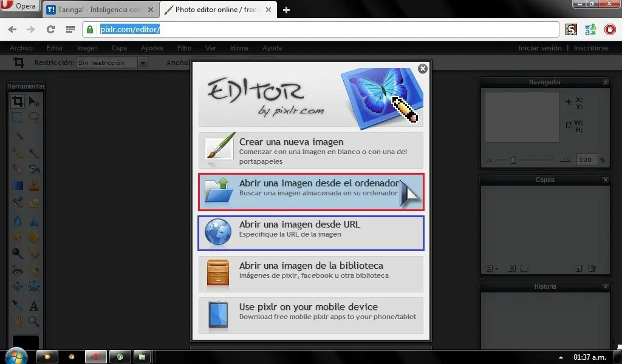Choose Use pixlr on your mobile device
This screenshot has width=622, height=364.
pyautogui.click(x=311, y=315)
